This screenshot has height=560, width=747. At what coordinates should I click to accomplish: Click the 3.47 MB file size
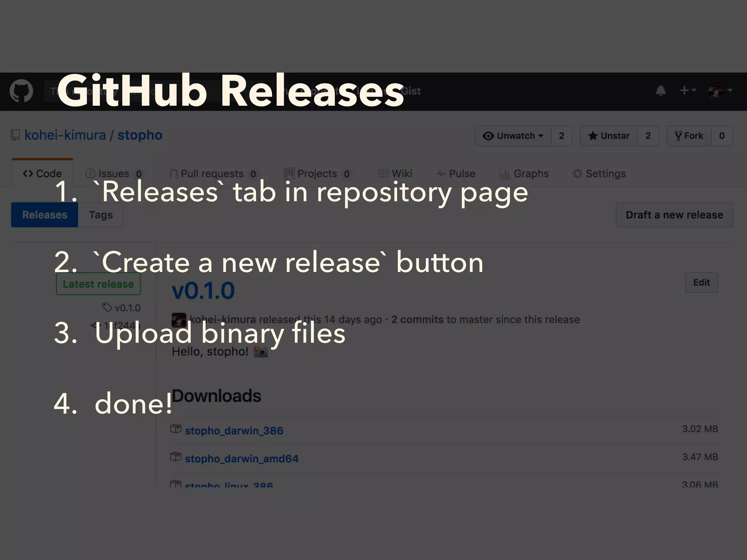coord(700,457)
